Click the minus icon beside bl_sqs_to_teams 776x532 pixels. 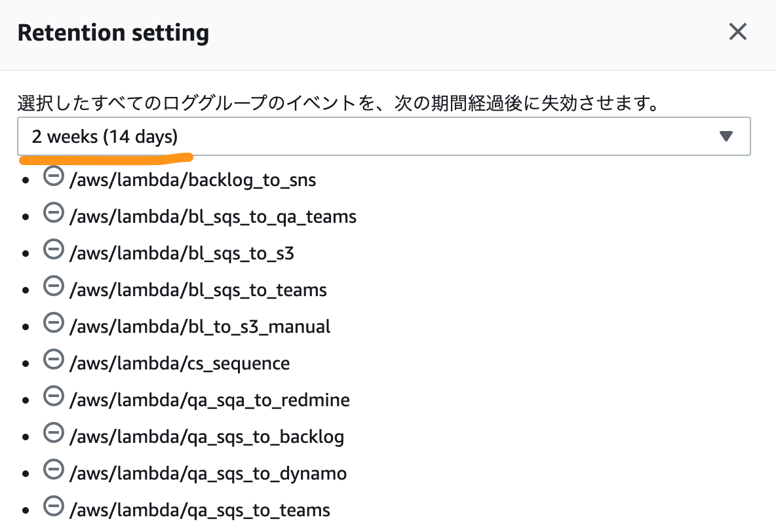pos(54,286)
